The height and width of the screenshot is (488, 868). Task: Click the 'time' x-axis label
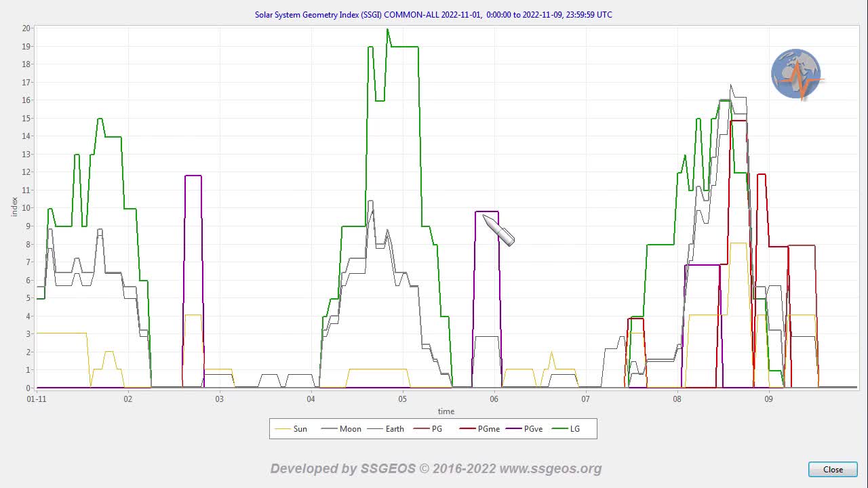446,411
